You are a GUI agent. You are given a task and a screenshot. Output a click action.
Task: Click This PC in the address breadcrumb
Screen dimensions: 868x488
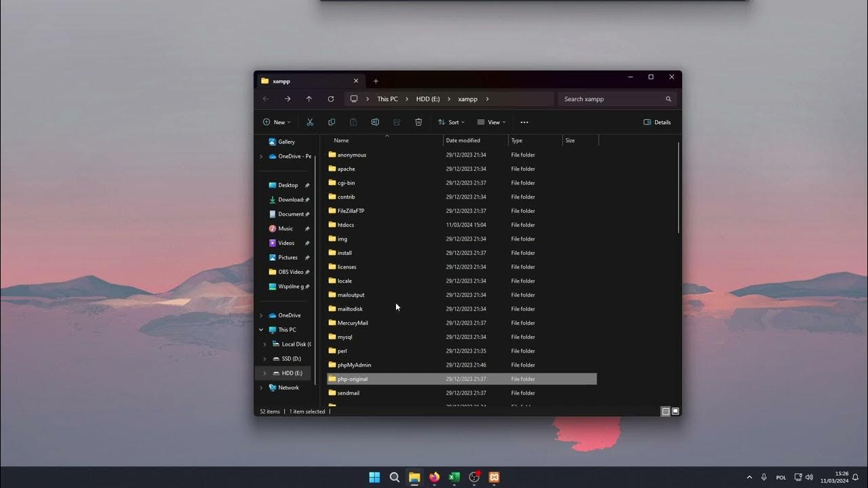coord(387,99)
